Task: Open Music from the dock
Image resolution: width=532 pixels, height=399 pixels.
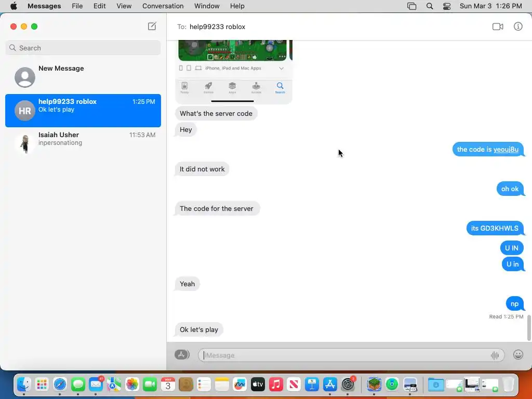Action: coord(276,384)
